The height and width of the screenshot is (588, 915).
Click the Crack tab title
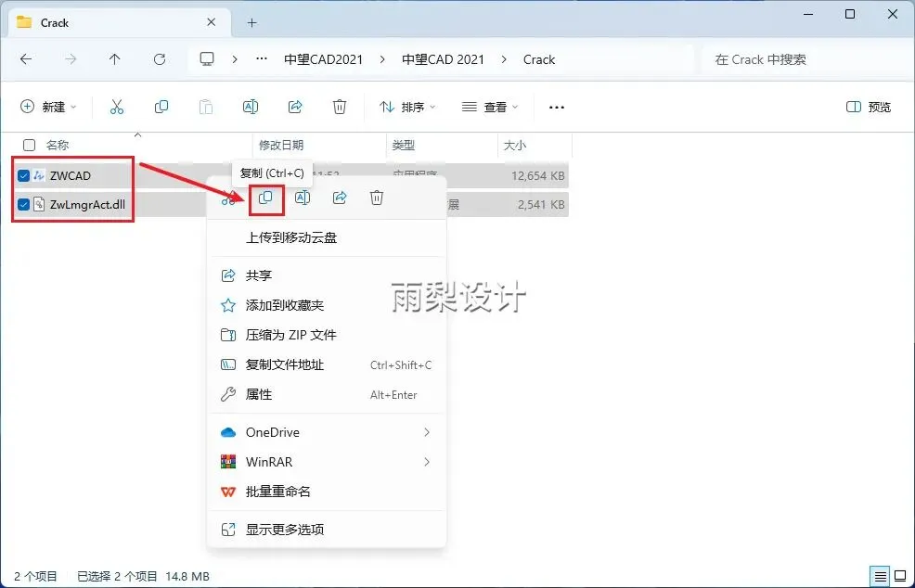tap(55, 23)
